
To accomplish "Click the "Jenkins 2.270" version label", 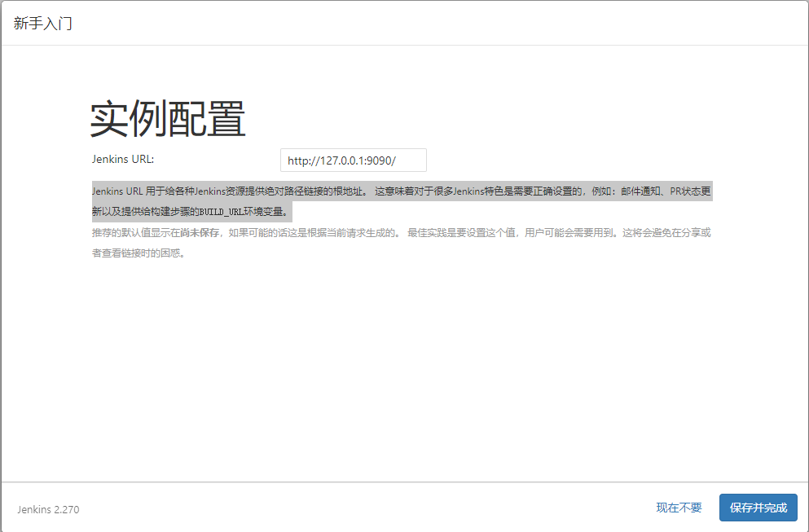I will [x=46, y=509].
